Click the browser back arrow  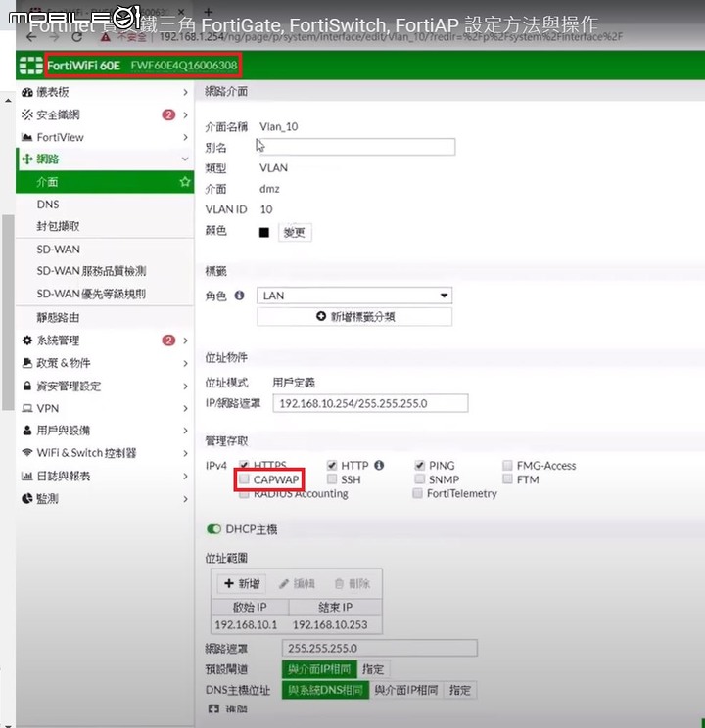pyautogui.click(x=31, y=37)
